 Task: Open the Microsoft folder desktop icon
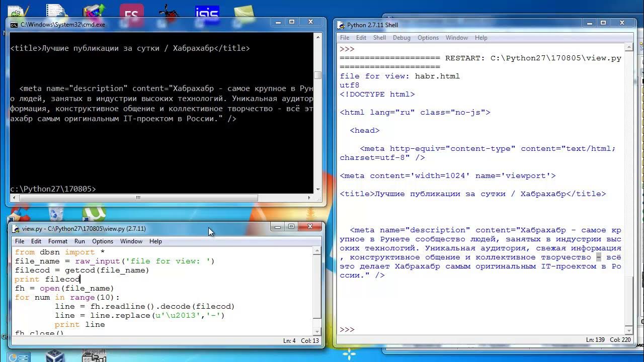point(94,355)
